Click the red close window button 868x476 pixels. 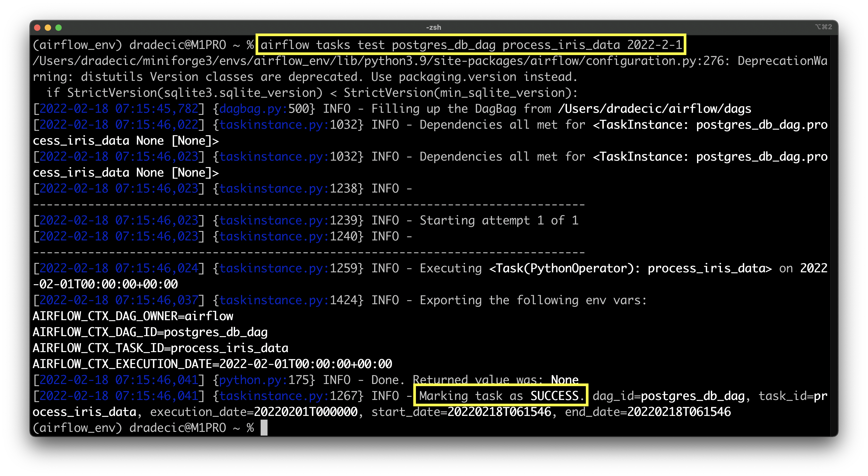point(37,28)
